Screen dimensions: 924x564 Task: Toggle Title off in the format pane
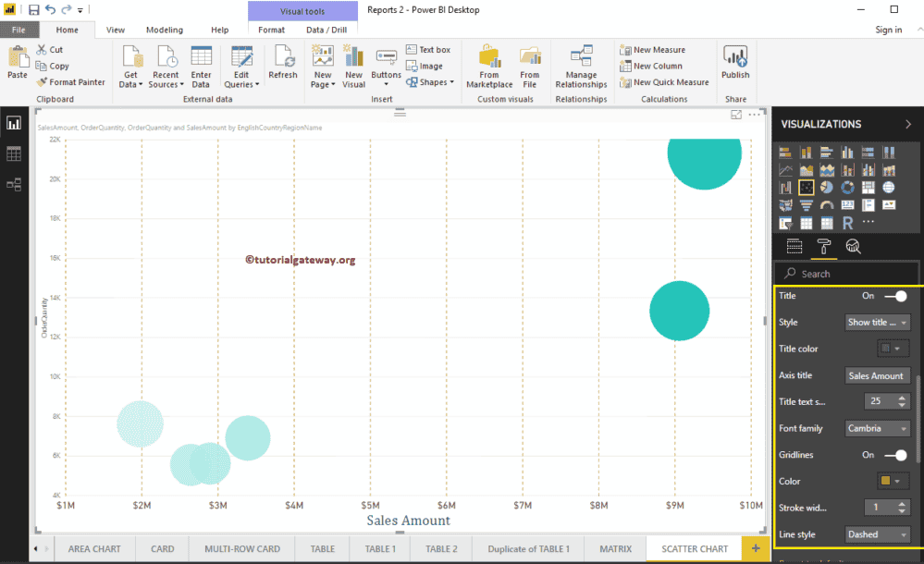coord(895,295)
